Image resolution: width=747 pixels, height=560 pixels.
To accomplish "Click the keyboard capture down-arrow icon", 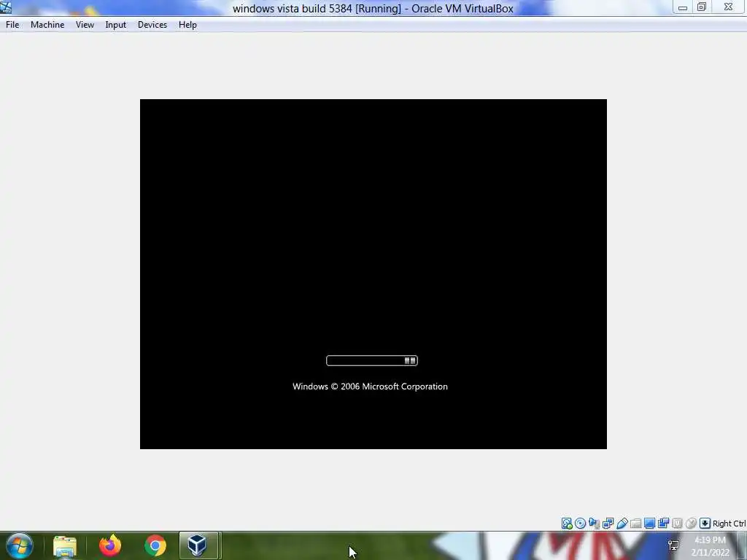I will tap(705, 524).
